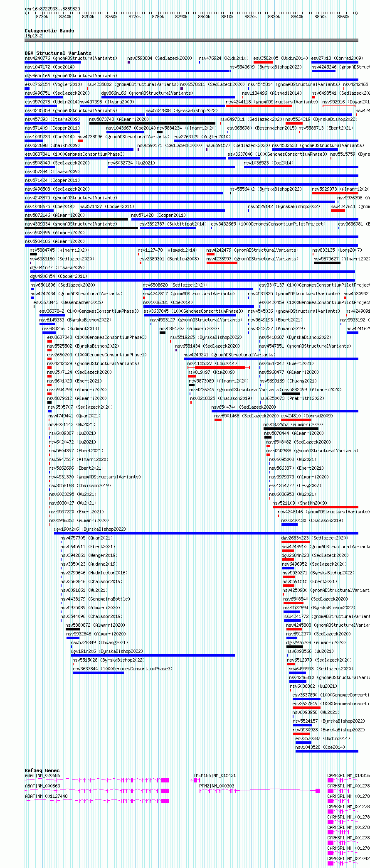
Task: Click dgv190n206 (ByrskaBishop2022) label
Action: click(x=90, y=529)
